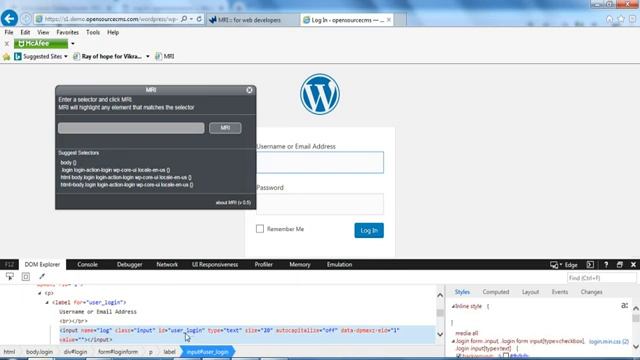
Task: Click the Select element tool in DOM Explorer
Action: (10, 276)
